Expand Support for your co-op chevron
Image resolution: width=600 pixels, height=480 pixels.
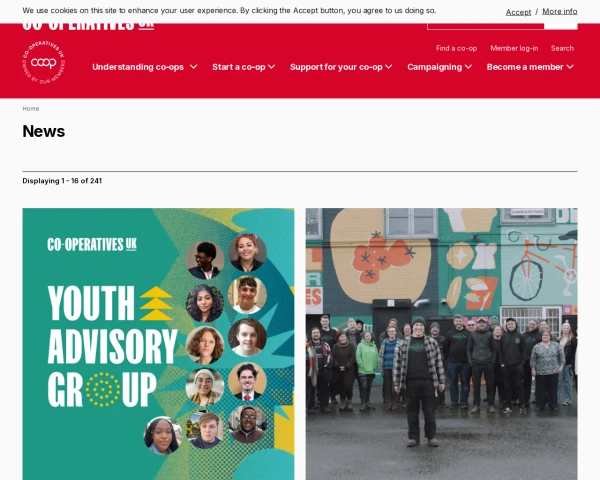pos(388,67)
